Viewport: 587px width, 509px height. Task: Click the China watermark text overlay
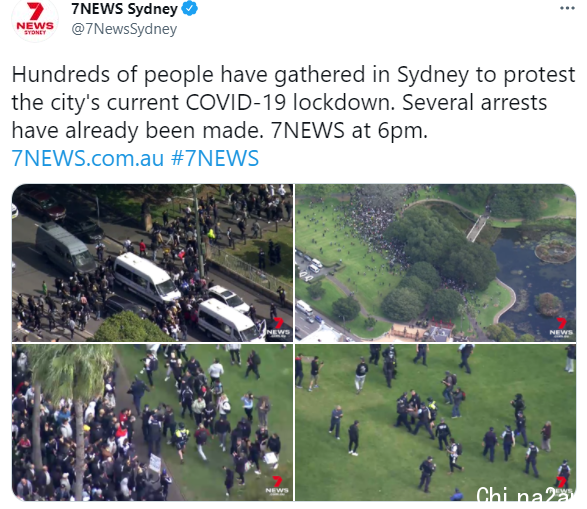pos(526,494)
